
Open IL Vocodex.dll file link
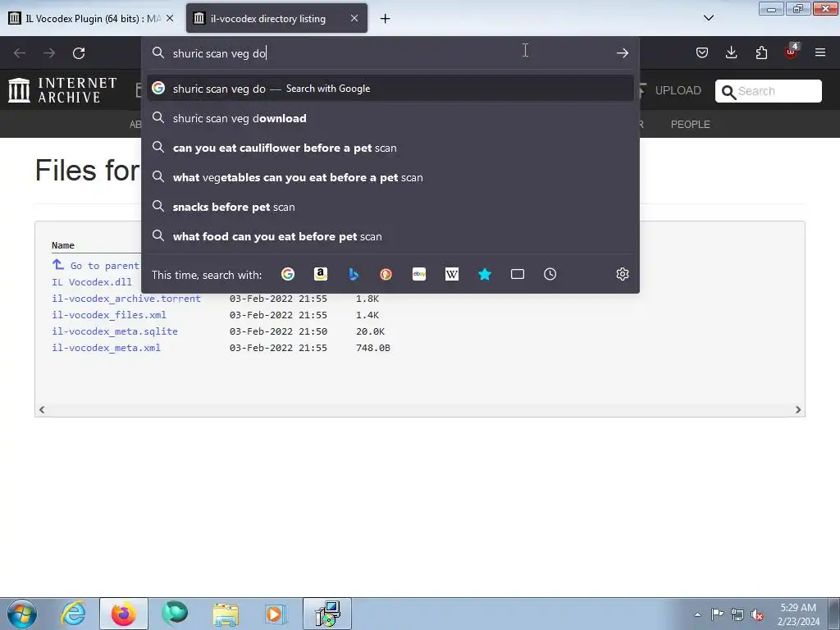pyautogui.click(x=92, y=282)
